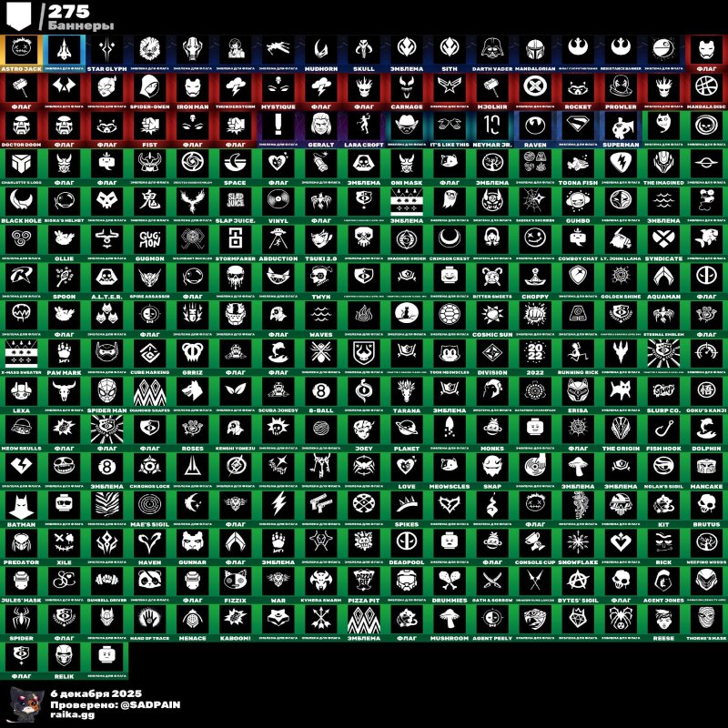Select the Batman cowl banner
This screenshot has width=728, height=728.
point(21,507)
